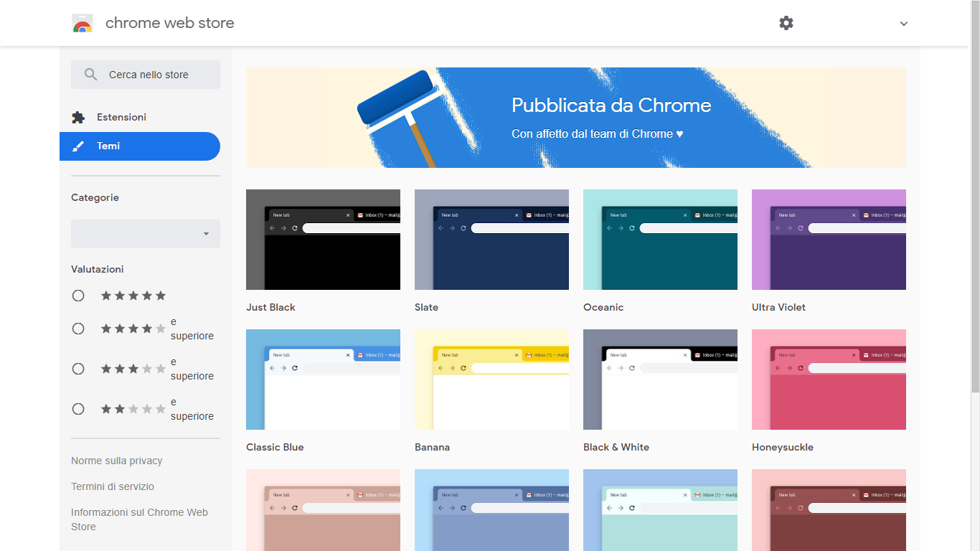The width and height of the screenshot is (980, 551).
Task: Open the Classic Blue theme thumbnail
Action: (x=323, y=380)
